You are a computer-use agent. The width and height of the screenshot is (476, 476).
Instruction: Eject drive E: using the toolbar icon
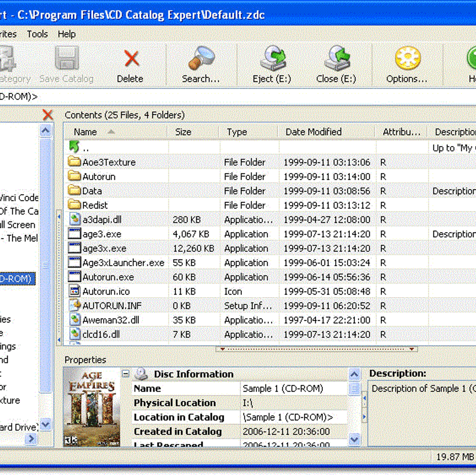point(273,59)
